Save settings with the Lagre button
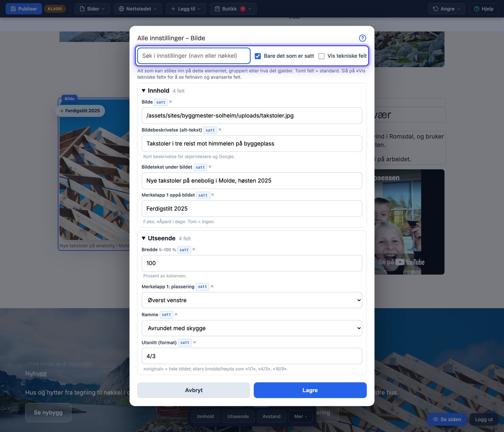This screenshot has width=504, height=432. pos(310,390)
